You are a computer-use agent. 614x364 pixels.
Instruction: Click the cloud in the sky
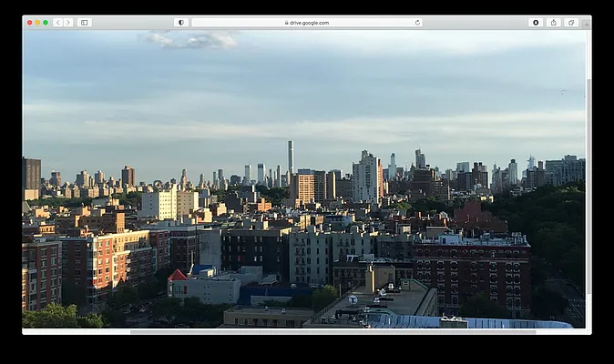(x=193, y=40)
